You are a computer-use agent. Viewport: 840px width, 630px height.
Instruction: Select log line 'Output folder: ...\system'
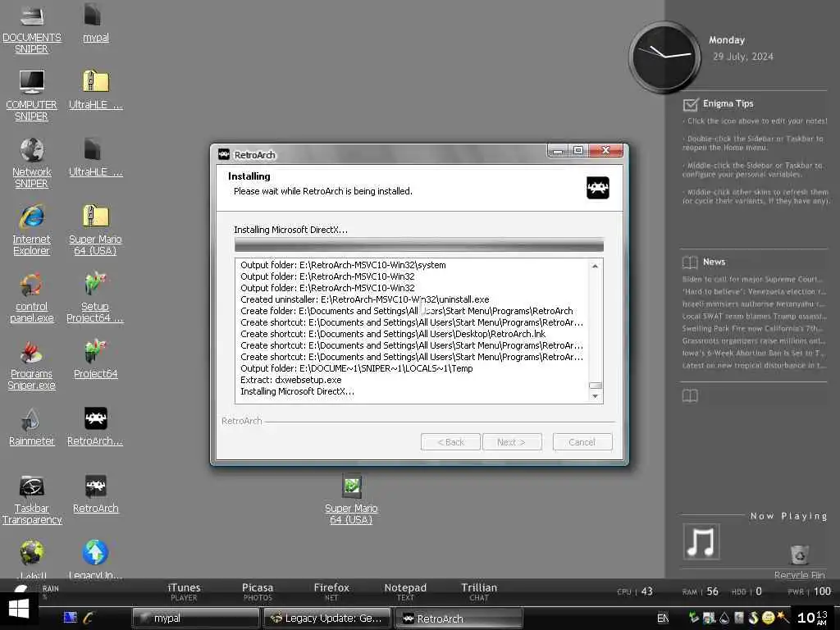[x=343, y=265]
